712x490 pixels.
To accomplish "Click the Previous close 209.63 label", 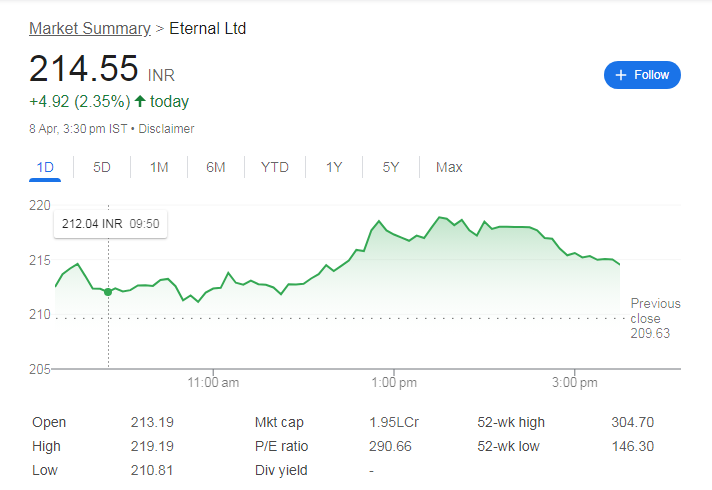I will click(655, 318).
